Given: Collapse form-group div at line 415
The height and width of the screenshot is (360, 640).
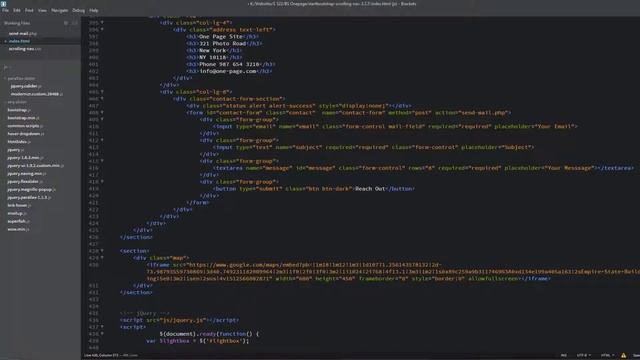Looking at the screenshot, I should pyautogui.click(x=102, y=161).
